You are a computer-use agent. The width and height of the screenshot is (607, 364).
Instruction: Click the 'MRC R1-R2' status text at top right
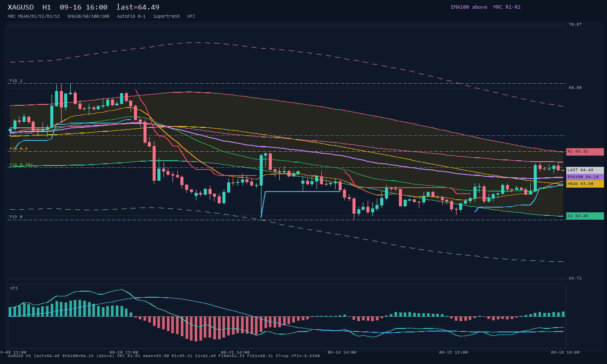pos(507,7)
